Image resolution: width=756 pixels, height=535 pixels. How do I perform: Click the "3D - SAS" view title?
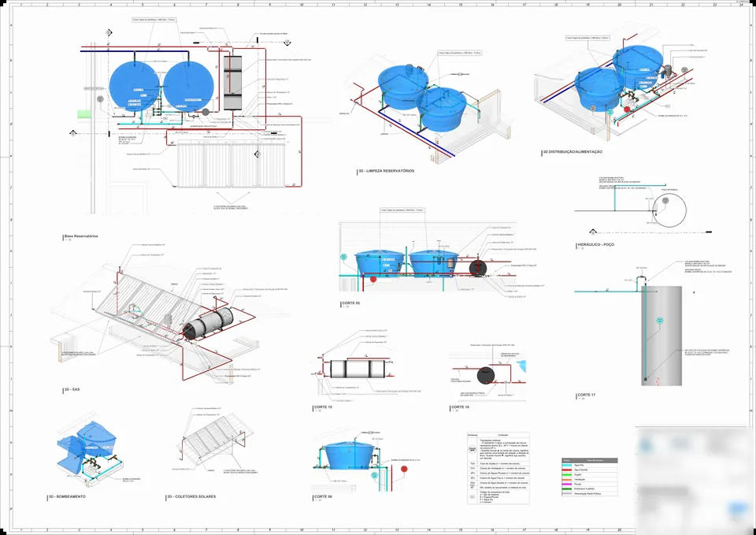[x=72, y=390]
